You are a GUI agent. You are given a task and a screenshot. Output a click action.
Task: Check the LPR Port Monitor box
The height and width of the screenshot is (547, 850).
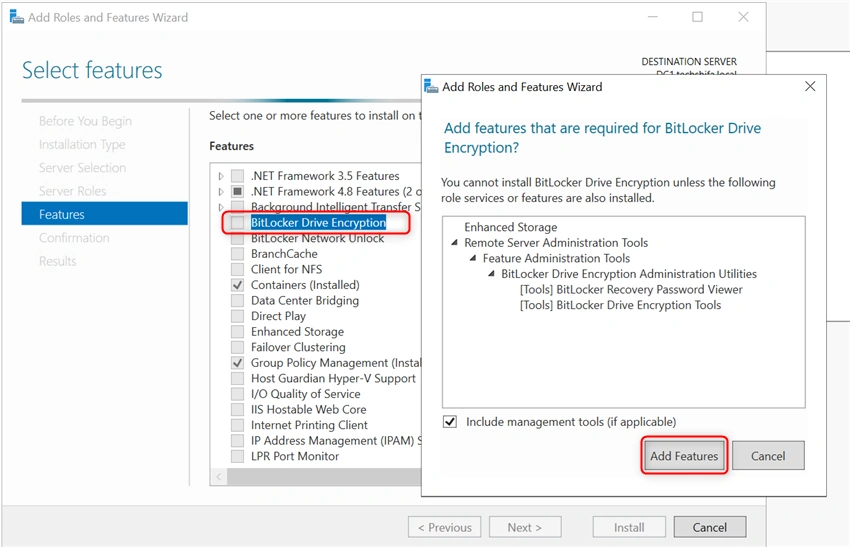tap(237, 456)
